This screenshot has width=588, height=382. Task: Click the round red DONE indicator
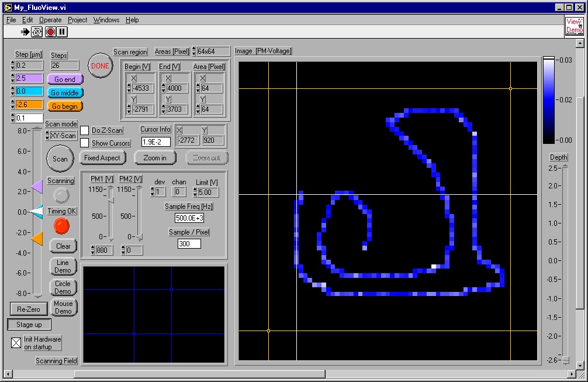pyautogui.click(x=100, y=66)
